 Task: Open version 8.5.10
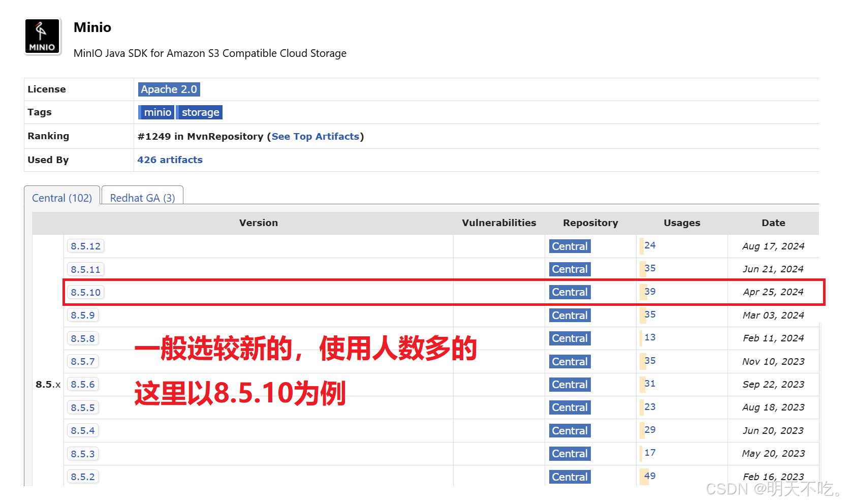click(85, 292)
